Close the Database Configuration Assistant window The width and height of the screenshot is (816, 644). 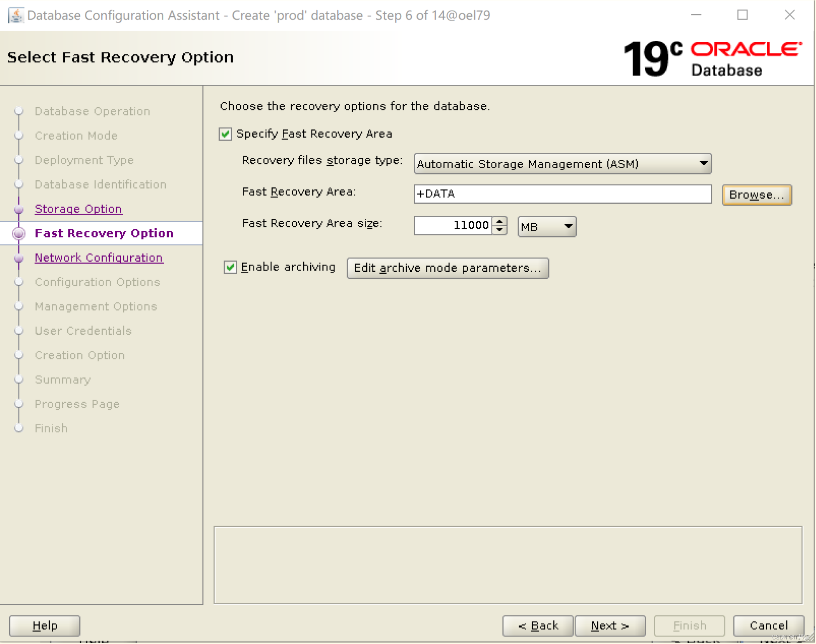point(789,15)
